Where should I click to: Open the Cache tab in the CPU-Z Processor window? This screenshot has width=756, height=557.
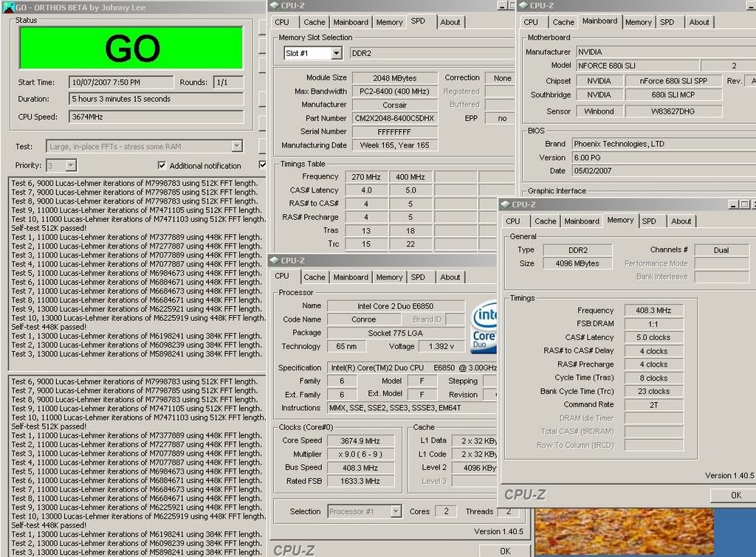click(x=315, y=277)
